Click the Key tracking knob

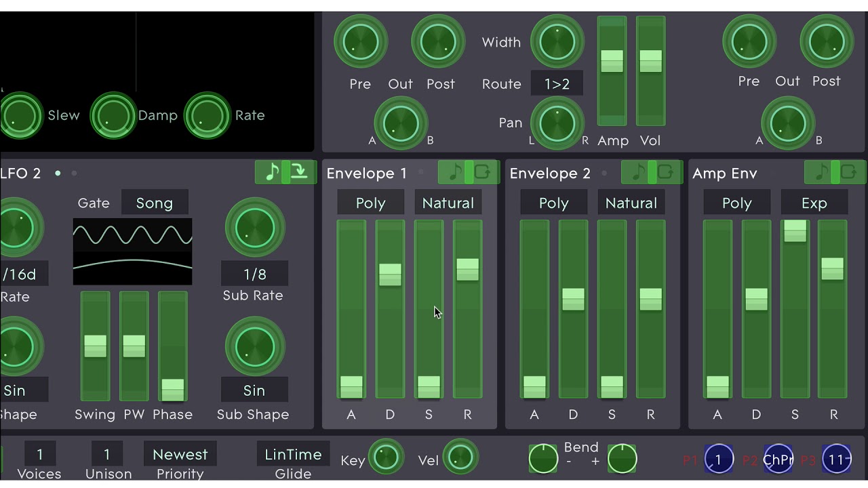coord(386,457)
